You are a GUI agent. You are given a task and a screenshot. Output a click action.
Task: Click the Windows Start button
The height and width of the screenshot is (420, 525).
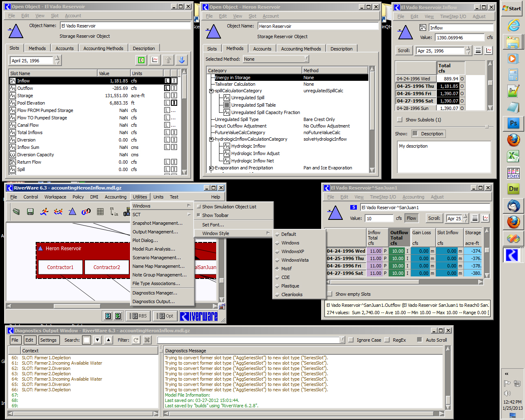pos(512,8)
